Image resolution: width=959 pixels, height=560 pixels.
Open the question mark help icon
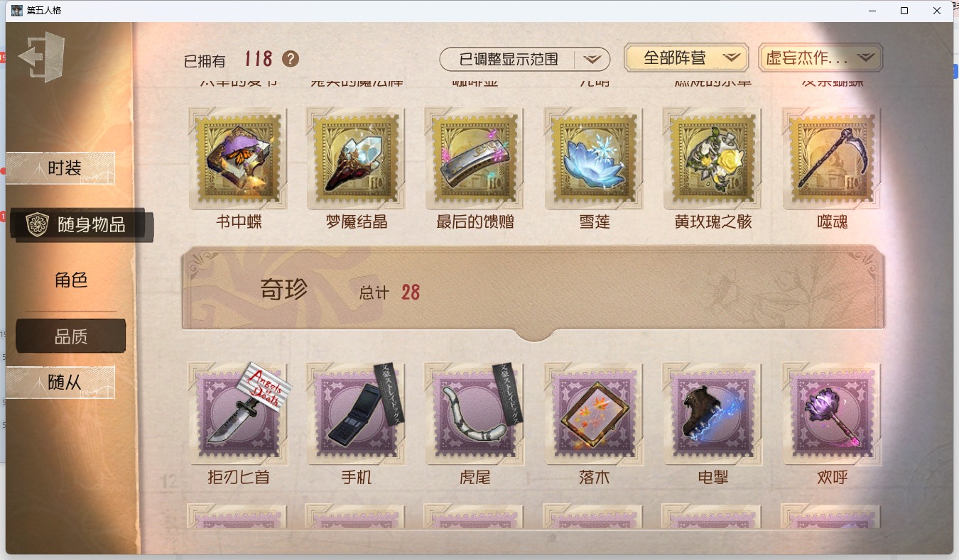coord(290,59)
